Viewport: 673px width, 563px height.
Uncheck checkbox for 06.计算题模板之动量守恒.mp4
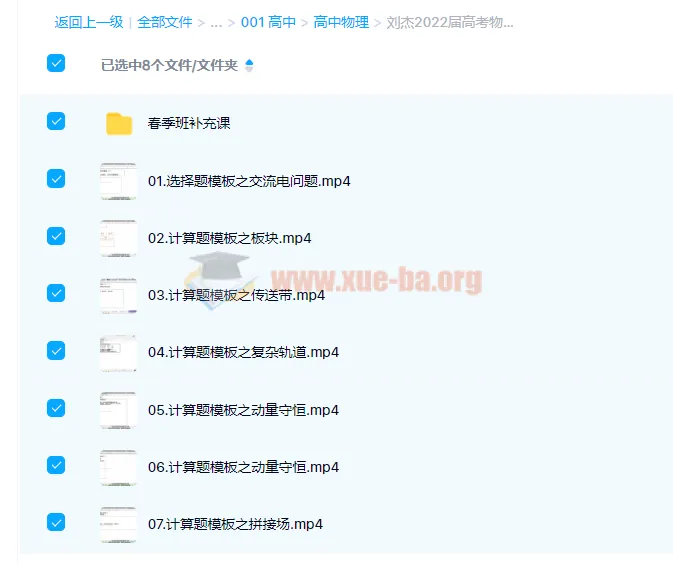56,465
